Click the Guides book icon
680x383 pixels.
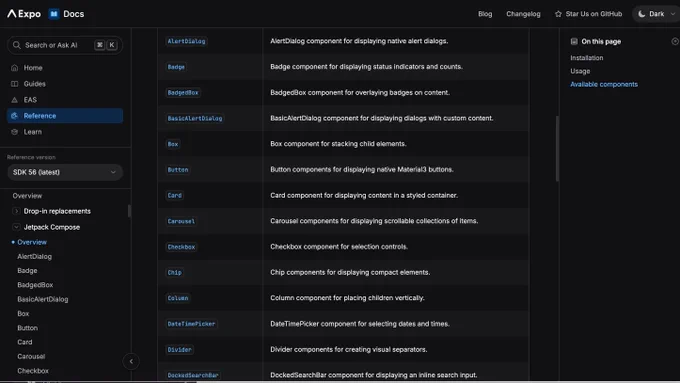pos(14,84)
